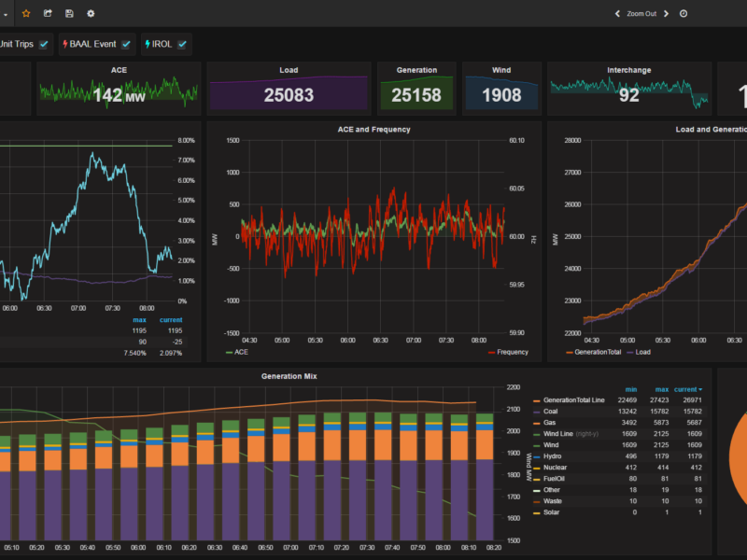Click the Wind value 1908
The height and width of the screenshot is (560, 747).
coord(501,95)
